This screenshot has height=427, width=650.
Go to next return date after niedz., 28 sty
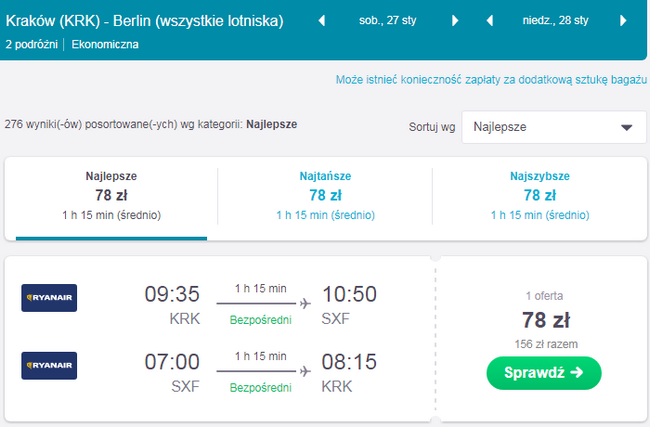[x=623, y=20]
